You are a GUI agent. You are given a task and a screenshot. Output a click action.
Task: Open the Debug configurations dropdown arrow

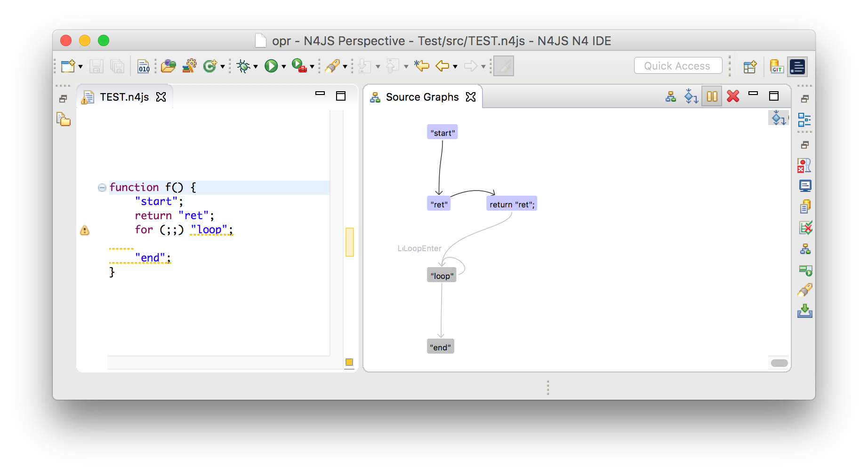pyautogui.click(x=256, y=67)
